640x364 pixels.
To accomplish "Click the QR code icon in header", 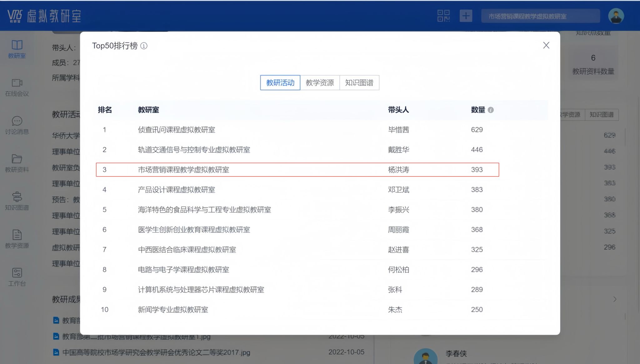I will point(443,16).
